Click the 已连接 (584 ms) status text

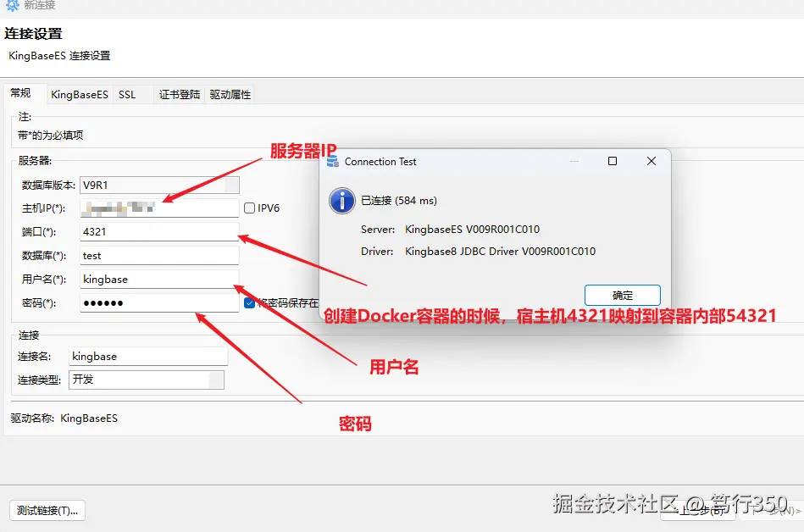(x=399, y=201)
